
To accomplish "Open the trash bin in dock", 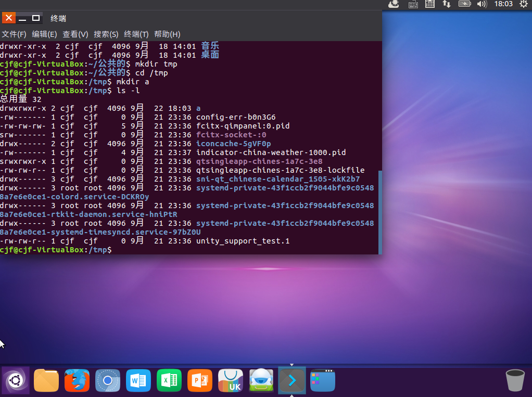I will (515, 380).
